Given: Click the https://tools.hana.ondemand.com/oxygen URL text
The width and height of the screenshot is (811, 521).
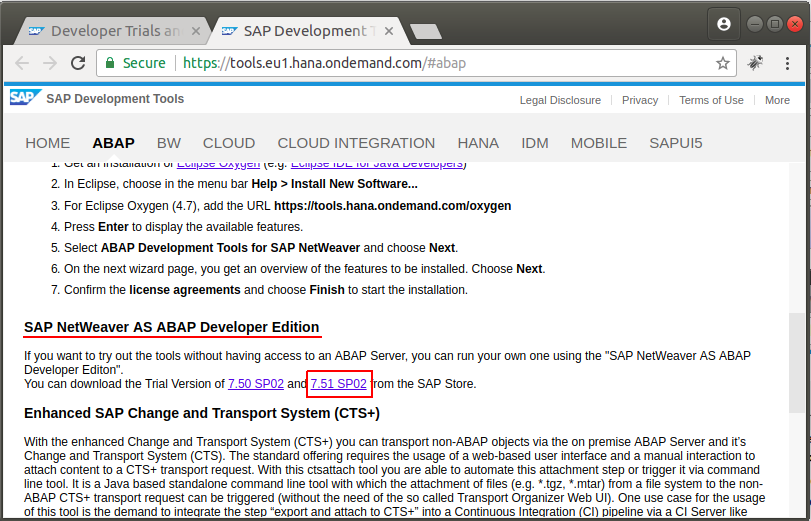Looking at the screenshot, I should (x=393, y=206).
